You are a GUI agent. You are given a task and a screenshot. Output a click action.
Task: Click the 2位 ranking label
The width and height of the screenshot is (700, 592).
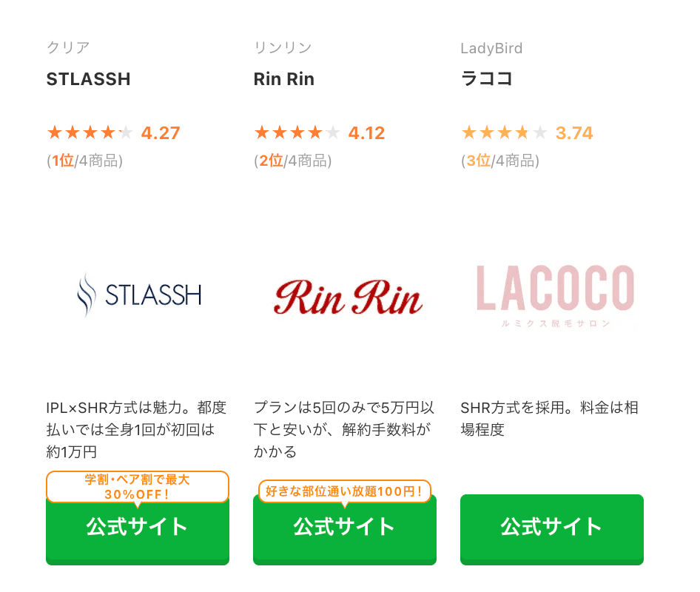[x=270, y=161]
